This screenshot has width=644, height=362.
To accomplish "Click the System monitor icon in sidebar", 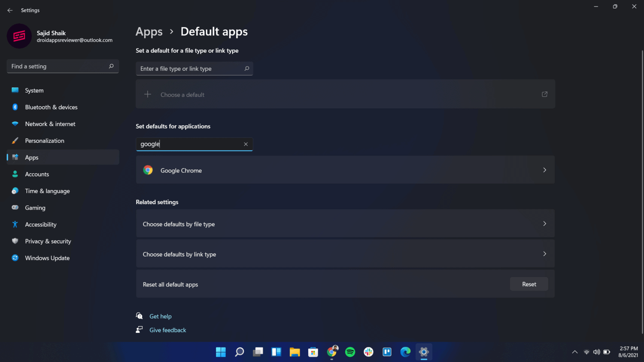I will click(x=15, y=90).
